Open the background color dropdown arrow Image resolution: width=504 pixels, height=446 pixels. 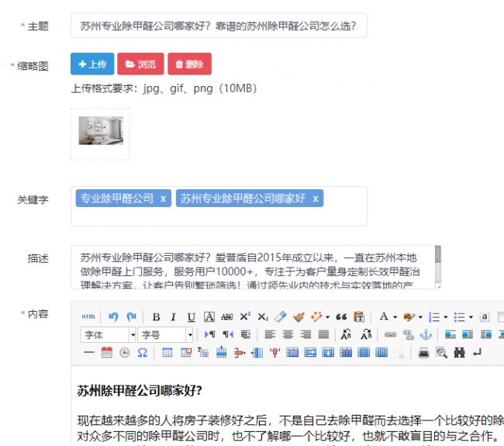[420, 317]
